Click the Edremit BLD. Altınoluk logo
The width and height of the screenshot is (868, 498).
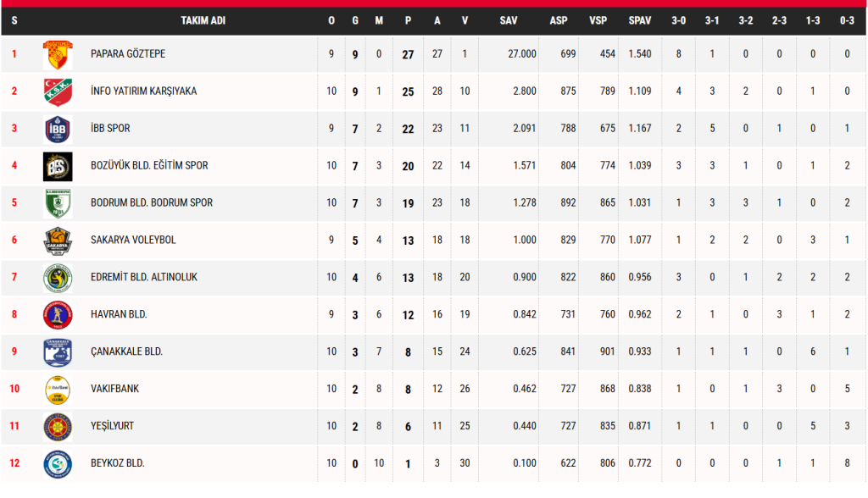[x=58, y=277]
